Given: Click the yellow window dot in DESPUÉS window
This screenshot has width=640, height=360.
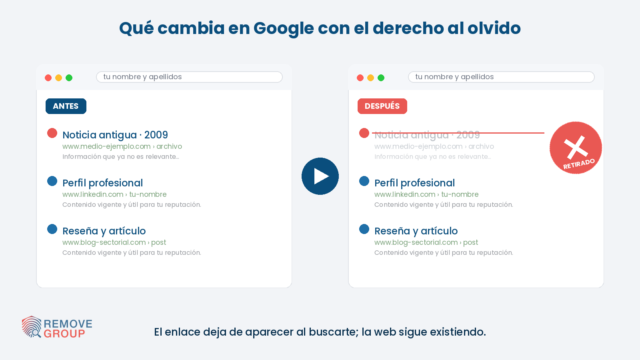Looking at the screenshot, I should click(x=371, y=78).
